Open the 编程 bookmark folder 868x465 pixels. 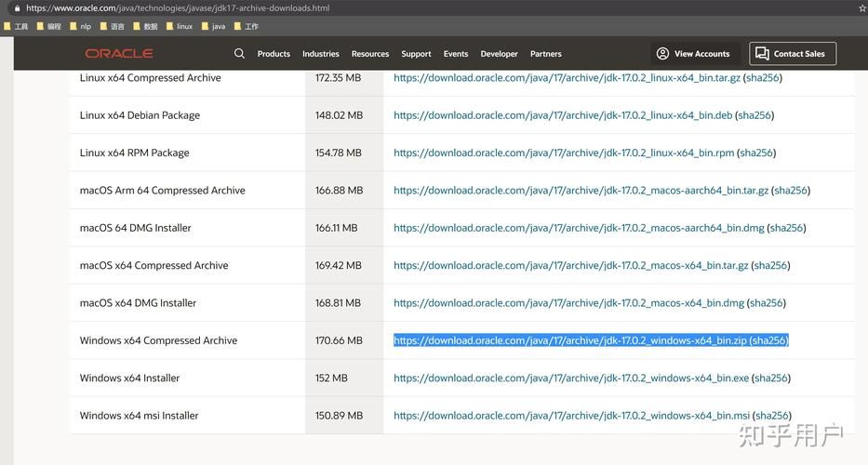point(48,26)
